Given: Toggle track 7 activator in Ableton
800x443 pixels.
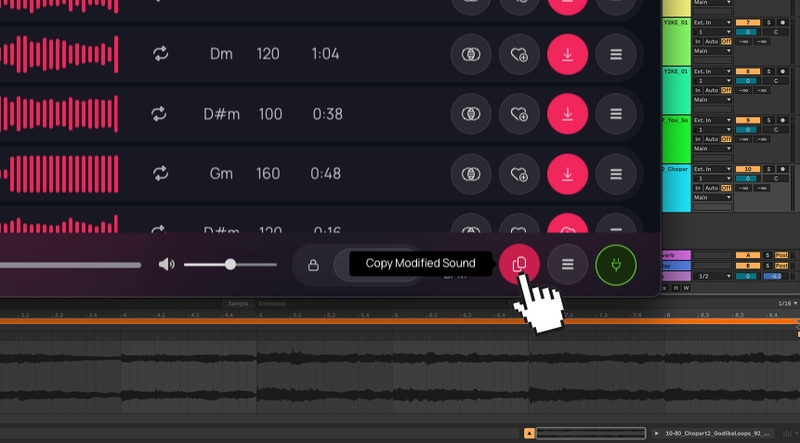Looking at the screenshot, I should pos(747,22).
